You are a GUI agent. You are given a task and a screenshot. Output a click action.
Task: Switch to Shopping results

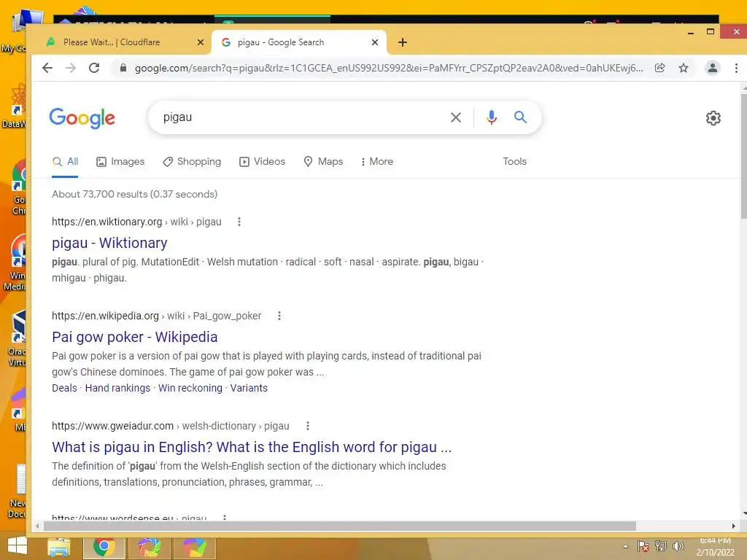pos(192,161)
